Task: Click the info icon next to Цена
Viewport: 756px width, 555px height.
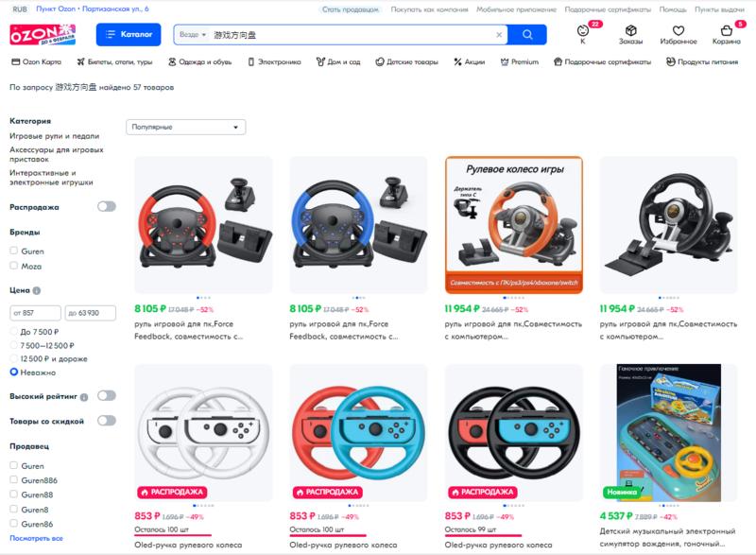Action: 37,291
